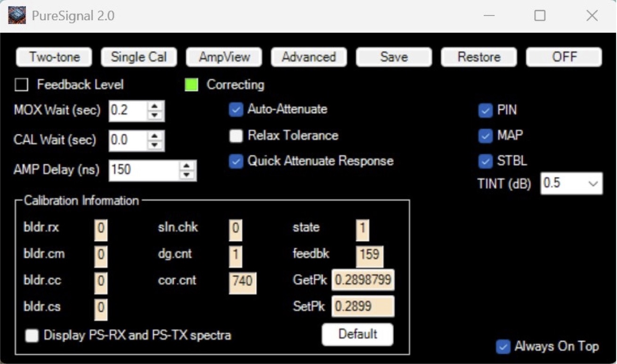Image resolution: width=617 pixels, height=364 pixels.
Task: Increase AMP Delay with up arrow
Action: pos(187,166)
